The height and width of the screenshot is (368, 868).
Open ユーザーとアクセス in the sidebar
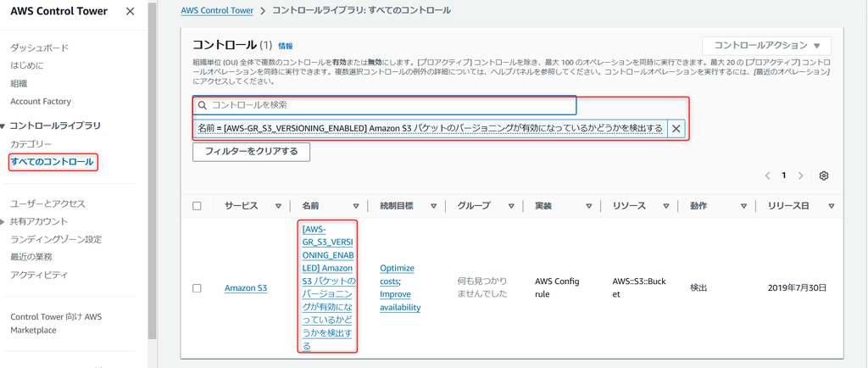pyautogui.click(x=47, y=204)
